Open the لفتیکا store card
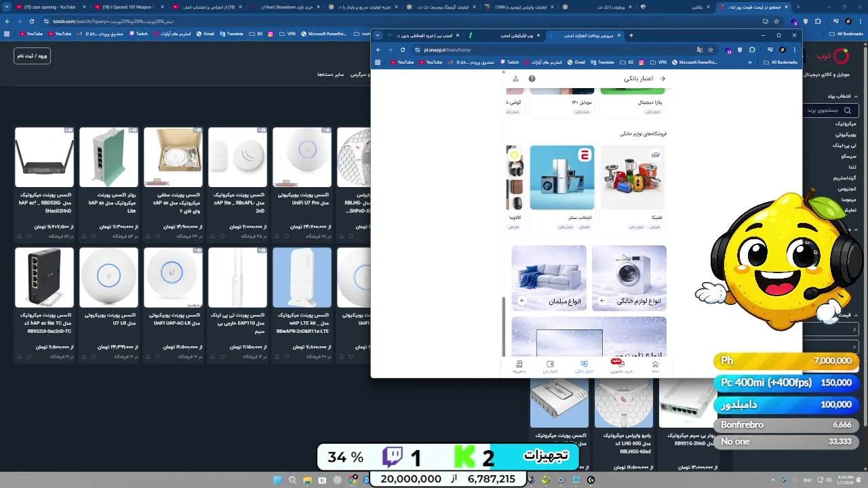Screen dimensions: 868x488 (633, 187)
